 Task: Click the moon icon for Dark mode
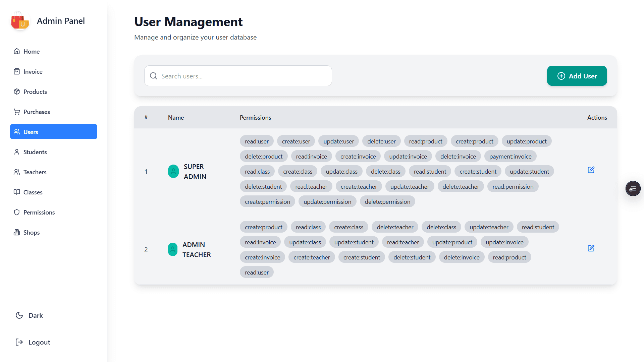(x=19, y=315)
